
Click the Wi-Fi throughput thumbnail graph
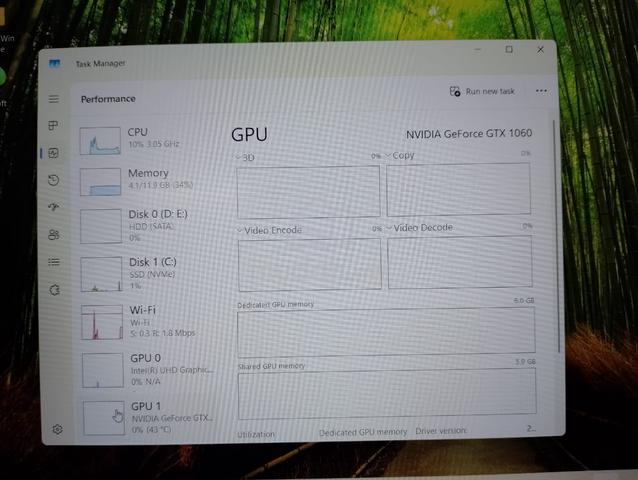click(102, 322)
